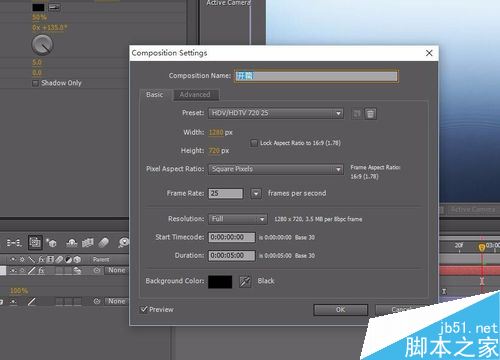Open the Resolution dropdown set to Full
Viewport: 500px width, 360px height.
pyautogui.click(x=238, y=219)
